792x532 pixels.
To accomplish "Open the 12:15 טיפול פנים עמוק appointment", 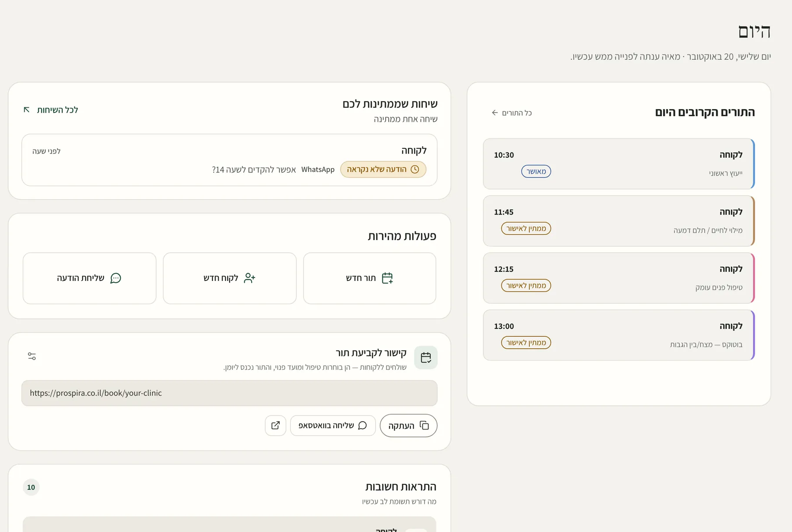I will coord(619,278).
